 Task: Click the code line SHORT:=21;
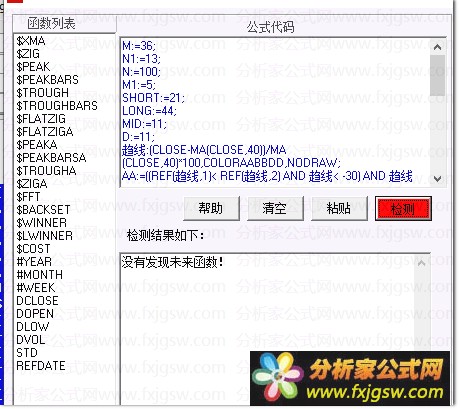(x=153, y=97)
